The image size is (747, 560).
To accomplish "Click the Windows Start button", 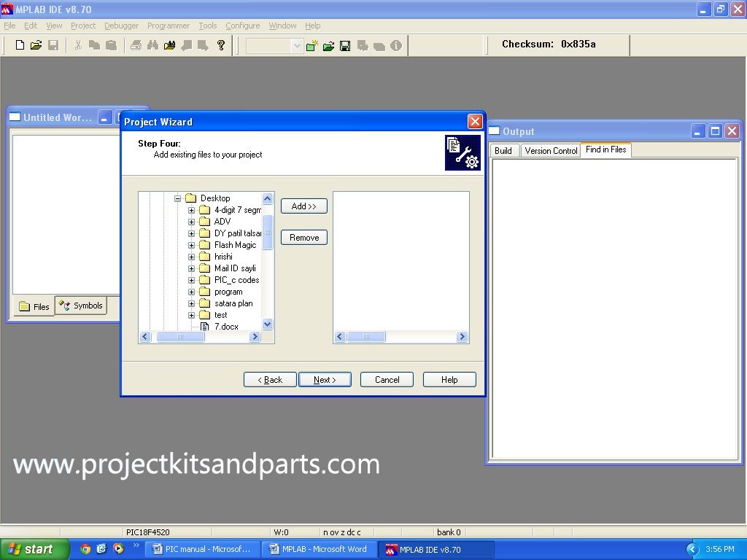I will pos(34,549).
